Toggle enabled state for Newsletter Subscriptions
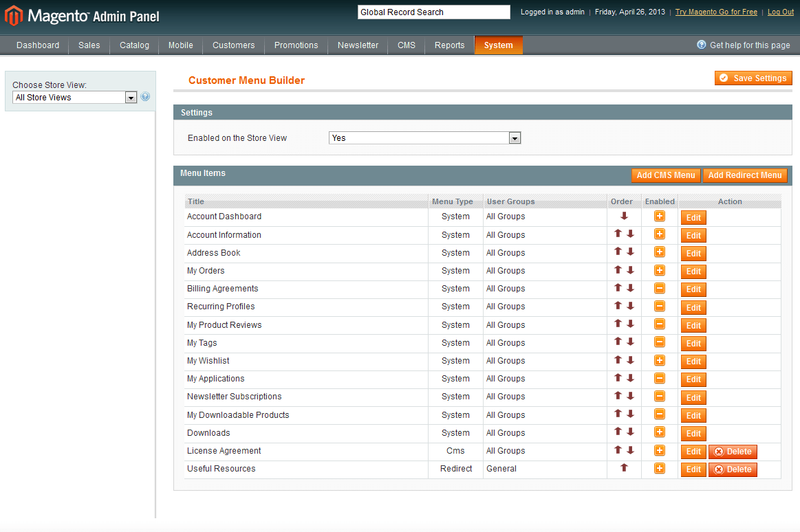 (660, 396)
